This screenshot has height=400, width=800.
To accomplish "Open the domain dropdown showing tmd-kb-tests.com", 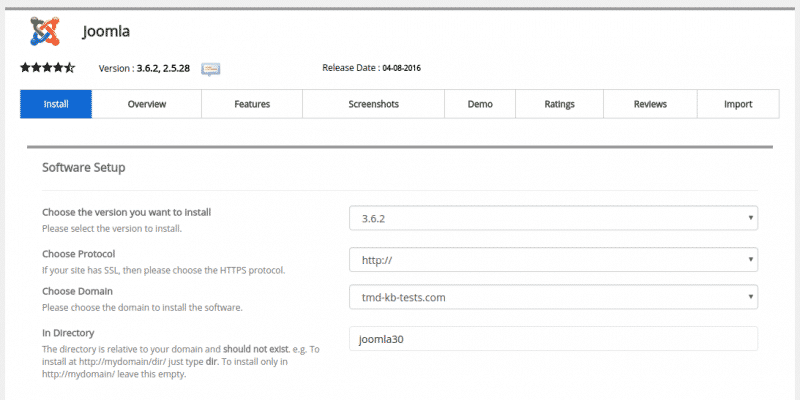I will click(x=554, y=297).
